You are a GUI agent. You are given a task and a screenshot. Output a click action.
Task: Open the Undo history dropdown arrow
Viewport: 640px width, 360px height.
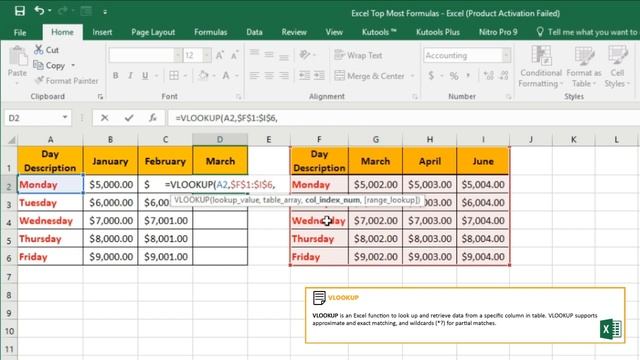(x=50, y=11)
